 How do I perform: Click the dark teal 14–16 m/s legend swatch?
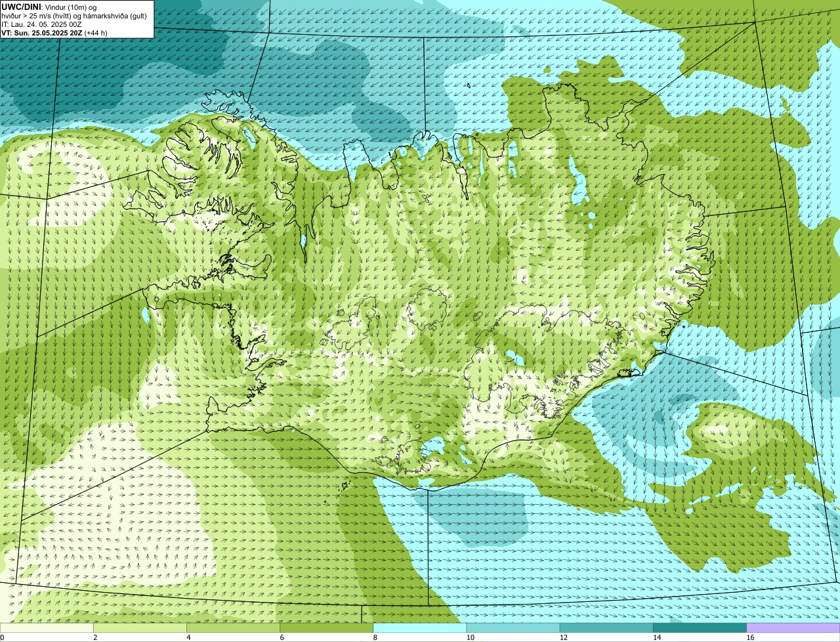700,628
